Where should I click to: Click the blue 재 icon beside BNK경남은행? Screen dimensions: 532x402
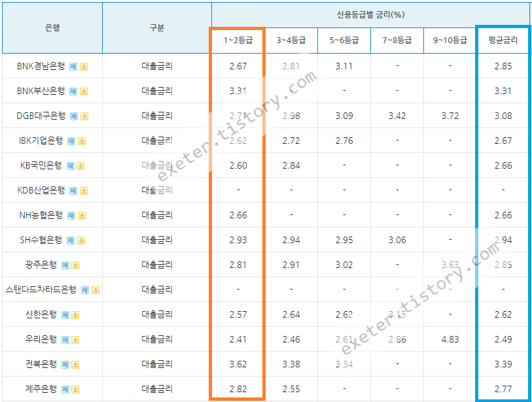tap(73, 67)
